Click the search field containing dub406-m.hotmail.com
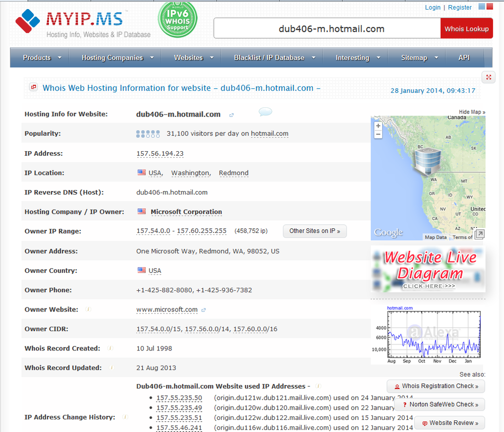The width and height of the screenshot is (504, 432). click(327, 29)
